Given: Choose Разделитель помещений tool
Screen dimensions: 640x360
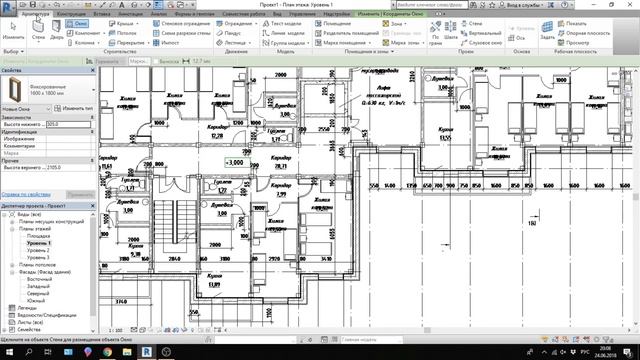Looking at the screenshot, I should pyautogui.click(x=347, y=33).
